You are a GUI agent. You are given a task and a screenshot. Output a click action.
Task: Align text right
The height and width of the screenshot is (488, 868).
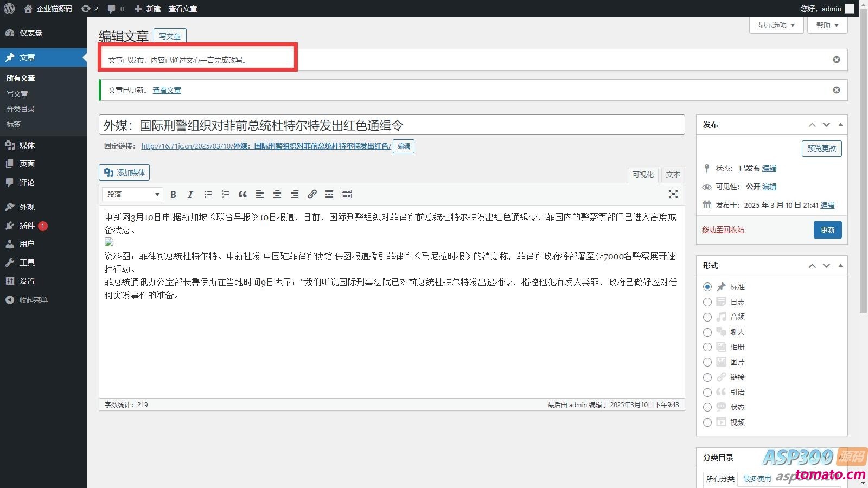click(295, 194)
